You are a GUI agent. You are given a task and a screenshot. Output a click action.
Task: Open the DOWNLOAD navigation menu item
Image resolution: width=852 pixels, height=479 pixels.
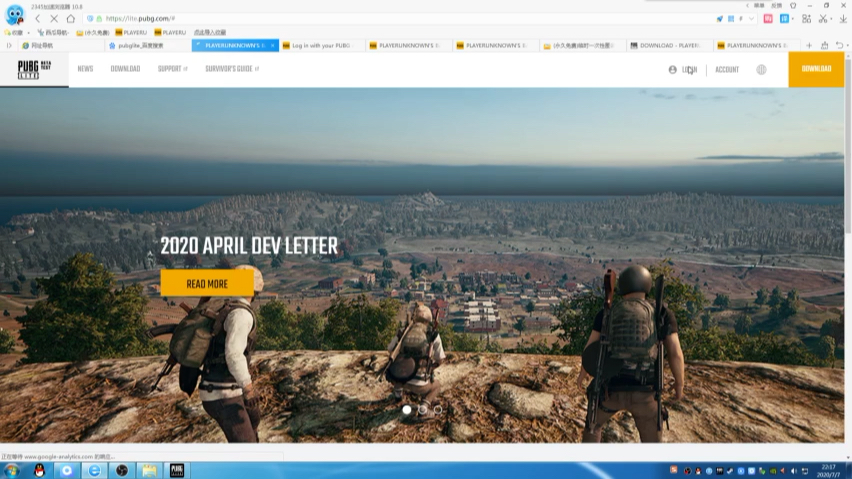pyautogui.click(x=126, y=69)
